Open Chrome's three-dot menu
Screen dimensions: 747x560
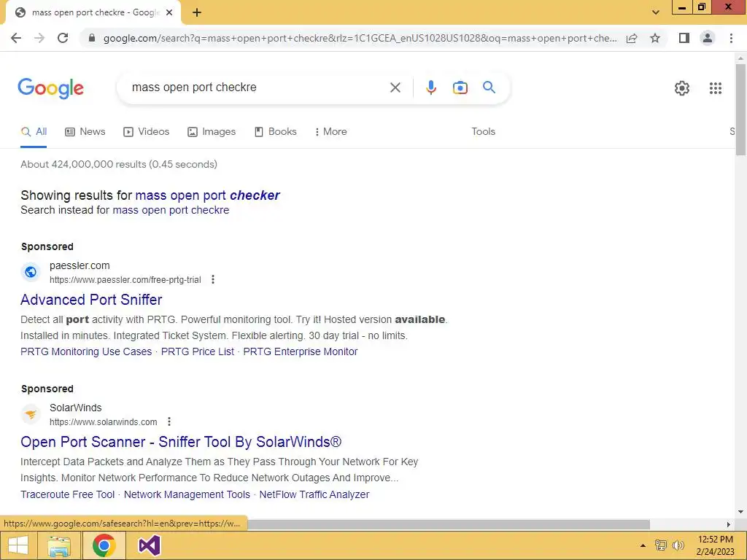tap(731, 38)
